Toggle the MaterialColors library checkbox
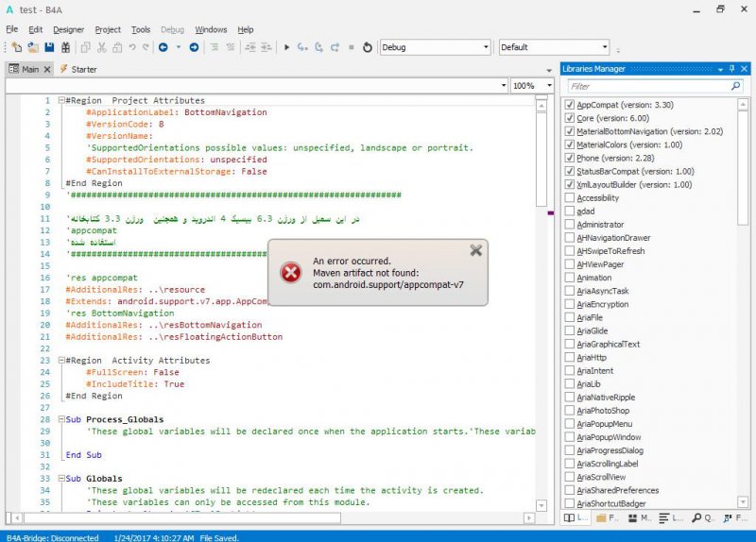 click(x=569, y=144)
